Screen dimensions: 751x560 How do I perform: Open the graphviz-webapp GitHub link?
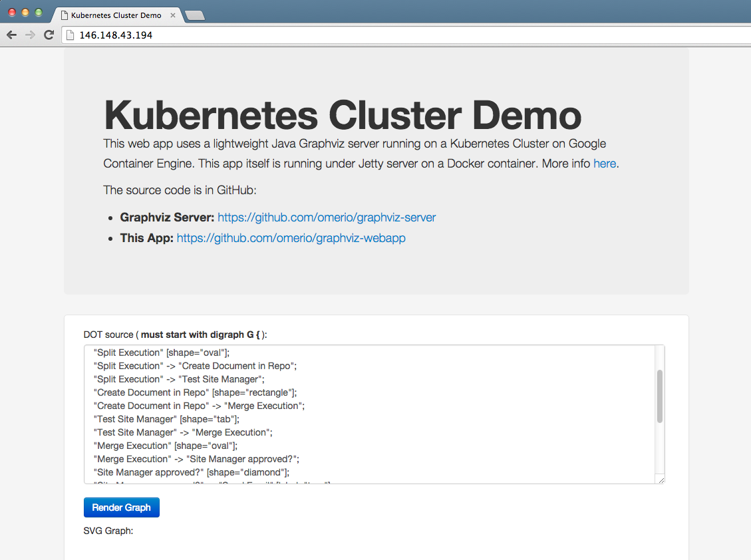point(291,238)
